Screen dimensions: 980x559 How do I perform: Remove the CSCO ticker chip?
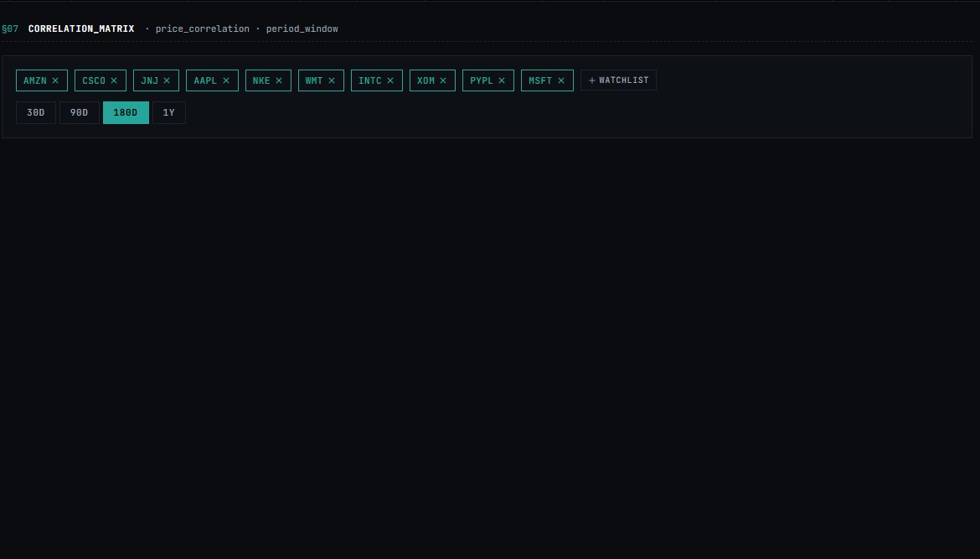click(x=114, y=80)
